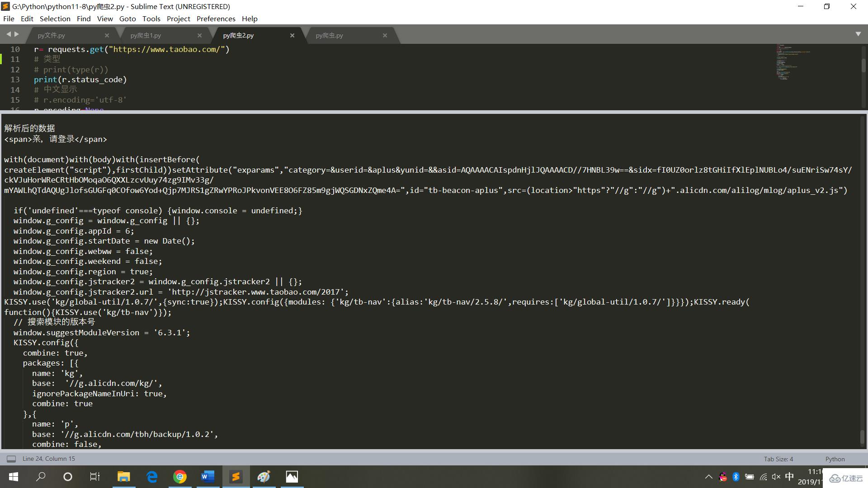Go to next tab with right arrow
The width and height of the screenshot is (868, 488).
[x=17, y=34]
